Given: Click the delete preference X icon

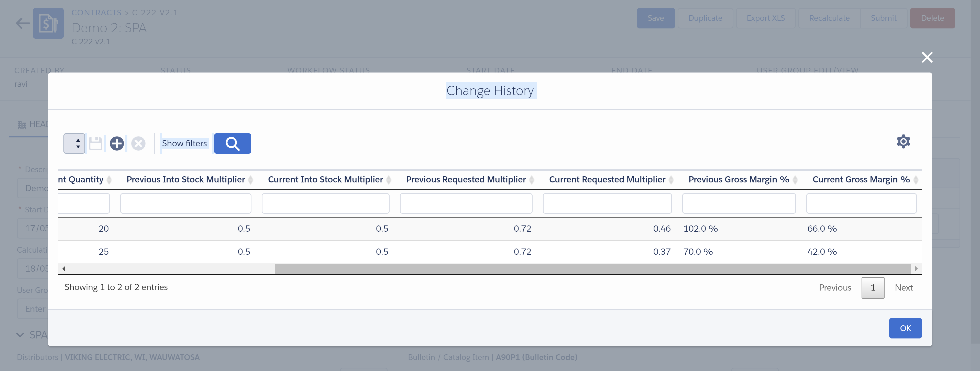Looking at the screenshot, I should coord(138,143).
